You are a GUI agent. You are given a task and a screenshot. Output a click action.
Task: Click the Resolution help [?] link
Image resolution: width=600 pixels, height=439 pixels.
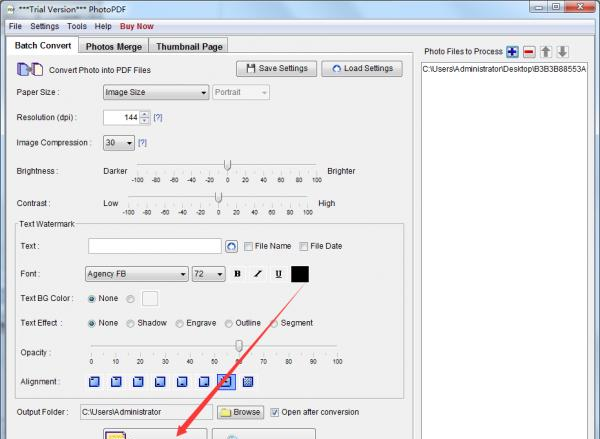158,118
